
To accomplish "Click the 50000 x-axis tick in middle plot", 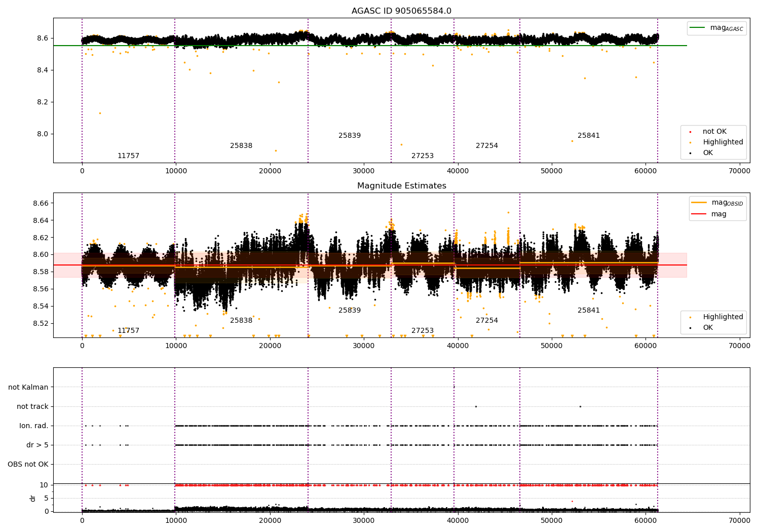I will [551, 346].
